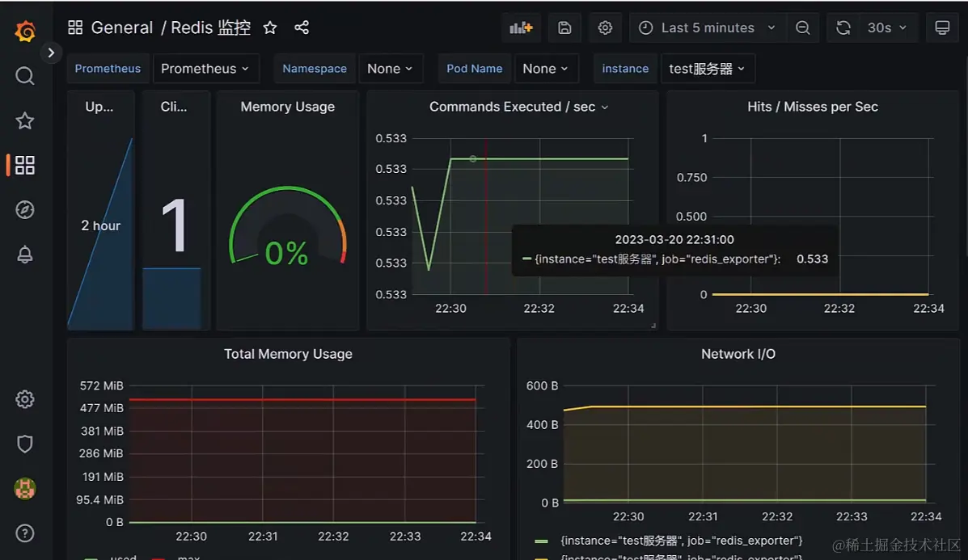Click the tooltip timestamp 2023-03-20 22:31:00
The width and height of the screenshot is (968, 560).
click(674, 240)
